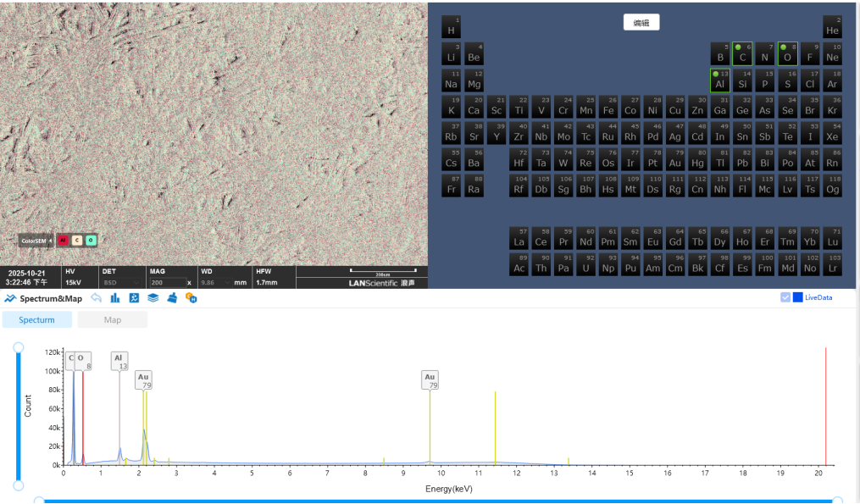This screenshot has width=860, height=504.
Task: Click the layers stack icon in toolbar
Action: (x=153, y=297)
